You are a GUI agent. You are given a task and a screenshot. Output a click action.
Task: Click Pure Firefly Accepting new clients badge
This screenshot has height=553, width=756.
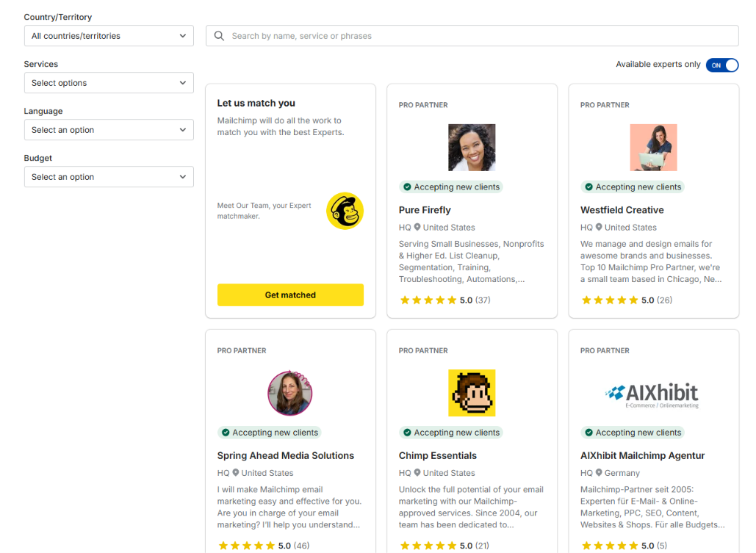tap(451, 187)
